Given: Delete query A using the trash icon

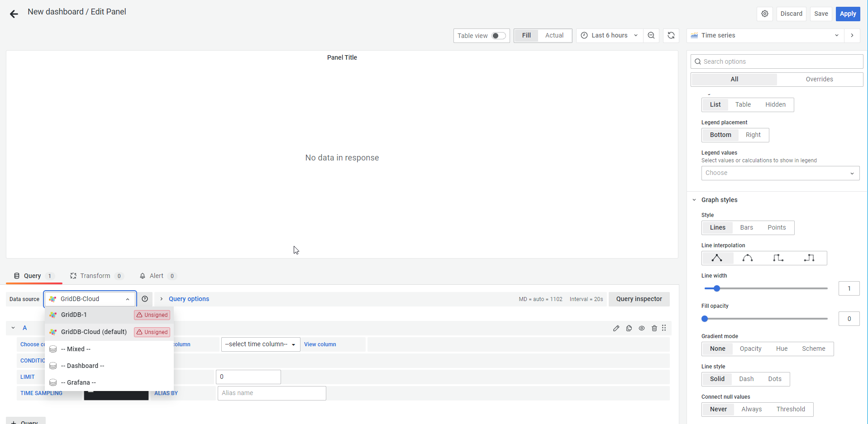Looking at the screenshot, I should (654, 328).
